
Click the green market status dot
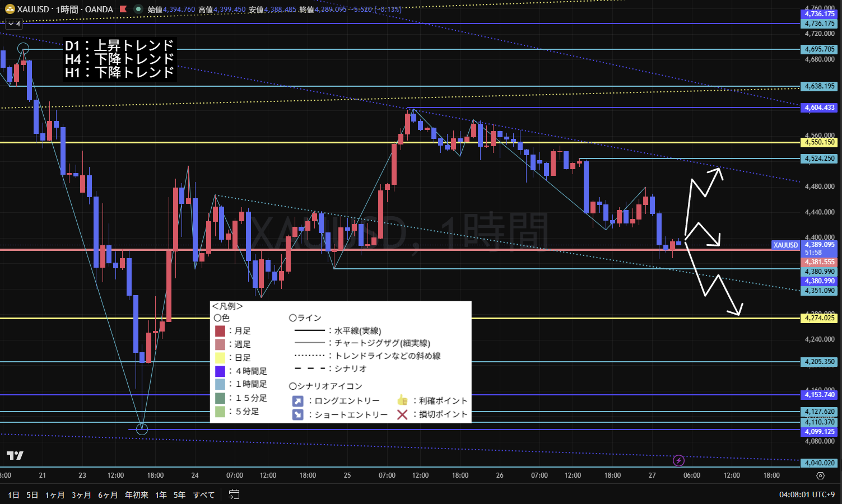coord(138,10)
